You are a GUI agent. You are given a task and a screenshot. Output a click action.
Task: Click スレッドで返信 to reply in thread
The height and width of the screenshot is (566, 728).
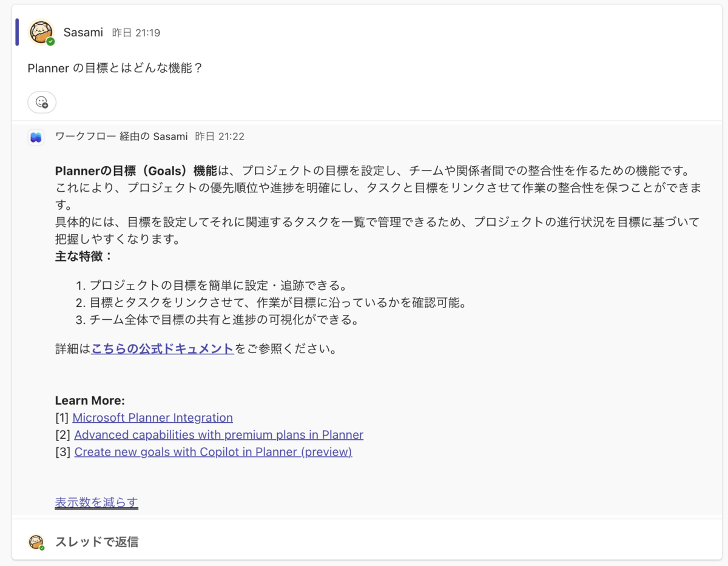[96, 542]
